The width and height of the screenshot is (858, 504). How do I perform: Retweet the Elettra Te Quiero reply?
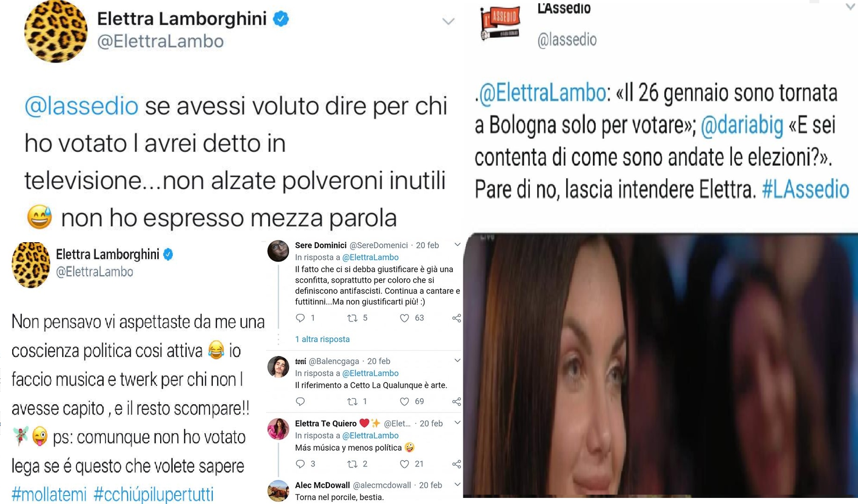click(x=352, y=464)
